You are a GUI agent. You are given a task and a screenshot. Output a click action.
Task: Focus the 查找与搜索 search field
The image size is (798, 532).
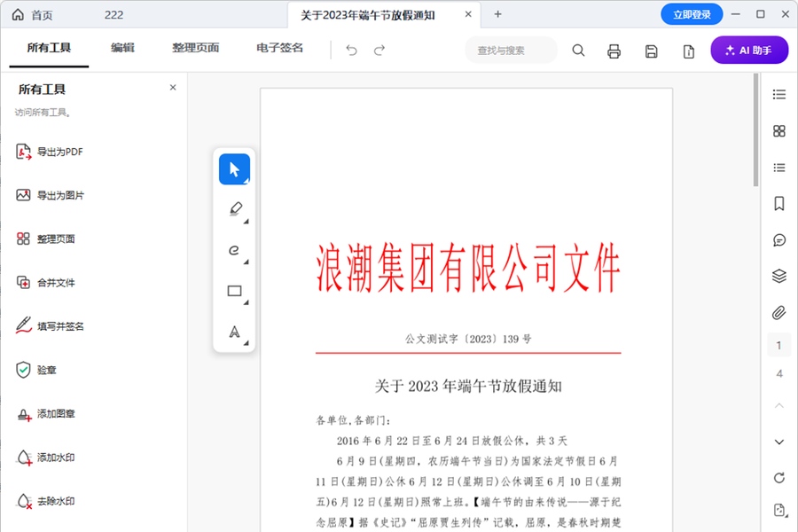coord(511,50)
